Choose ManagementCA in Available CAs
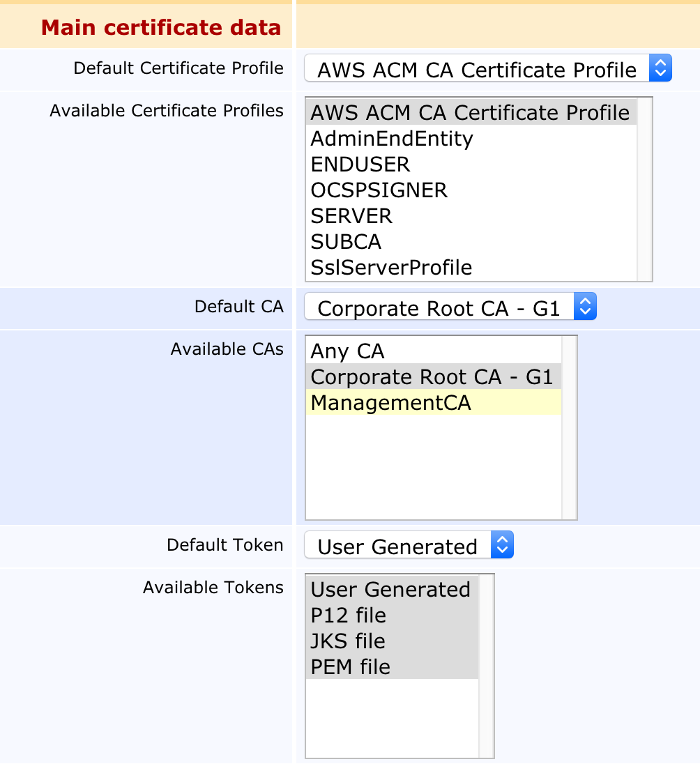 pos(390,403)
